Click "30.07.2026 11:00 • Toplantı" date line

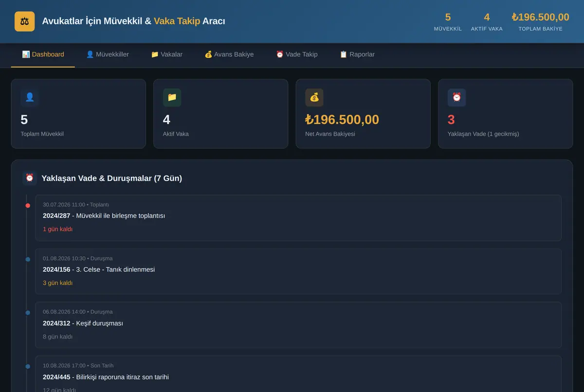pos(76,205)
